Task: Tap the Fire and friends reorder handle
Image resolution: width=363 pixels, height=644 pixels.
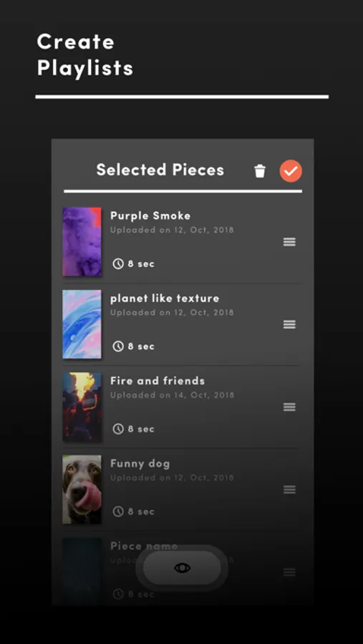Action: pyautogui.click(x=289, y=407)
